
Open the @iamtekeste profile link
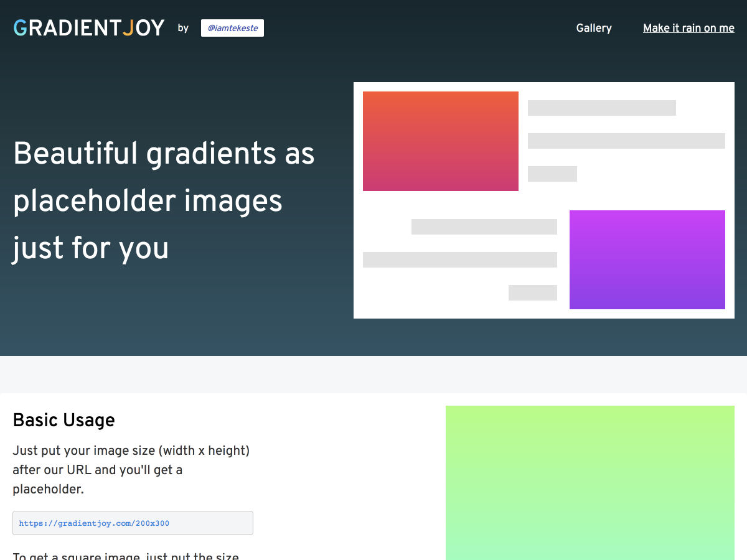tap(232, 28)
